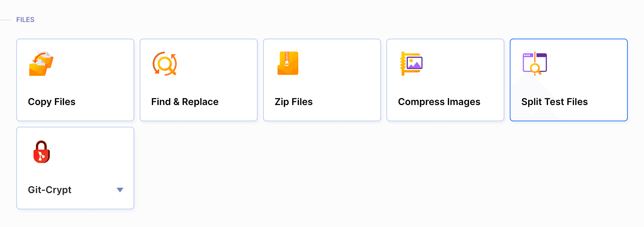Click the Zip Files zipper folder icon
Viewport: 644px width, 227px height.
pyautogui.click(x=287, y=63)
